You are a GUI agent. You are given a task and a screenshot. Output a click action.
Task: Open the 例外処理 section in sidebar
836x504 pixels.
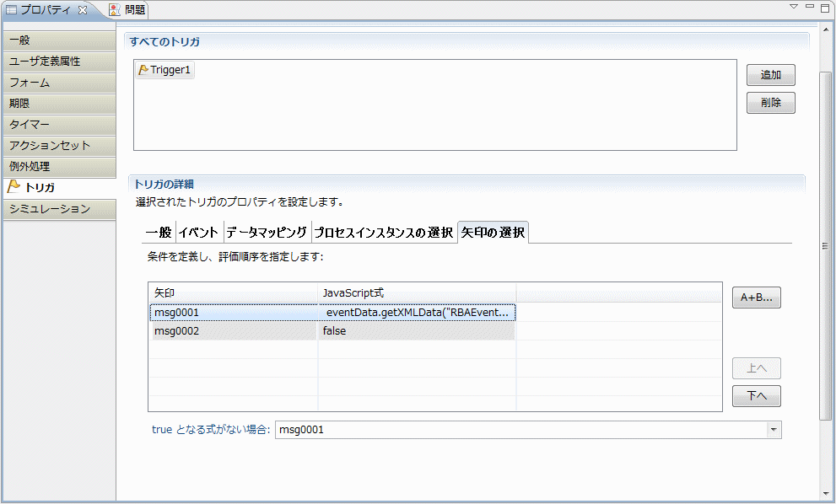click(x=58, y=167)
